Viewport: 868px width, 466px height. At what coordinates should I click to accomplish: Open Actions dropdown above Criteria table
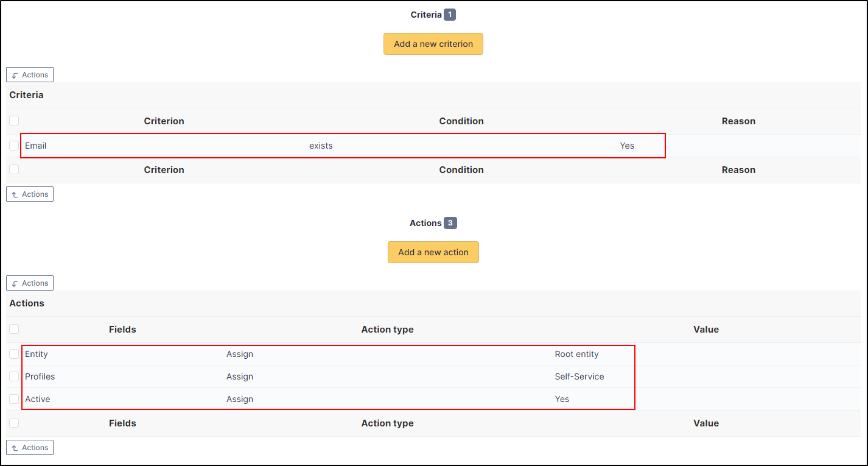click(30, 75)
